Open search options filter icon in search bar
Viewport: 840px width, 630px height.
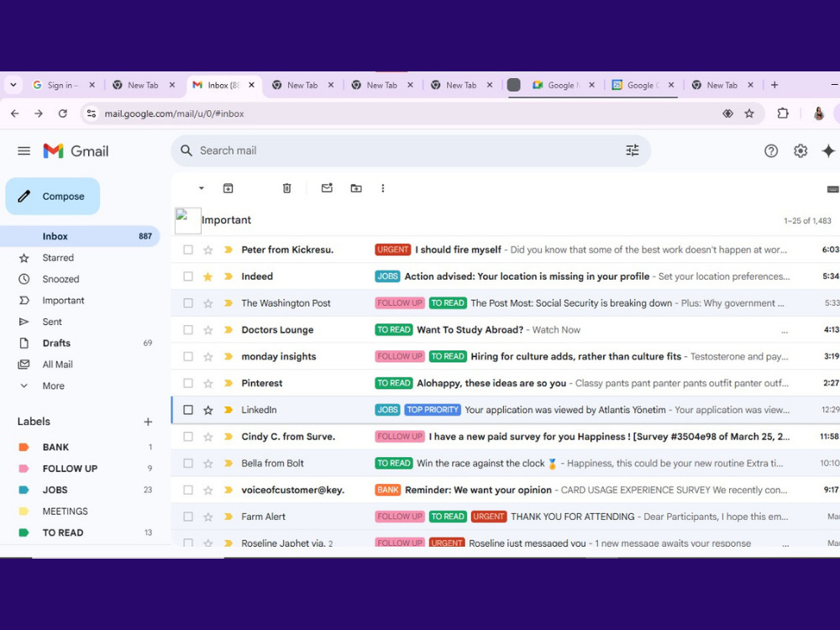[633, 150]
